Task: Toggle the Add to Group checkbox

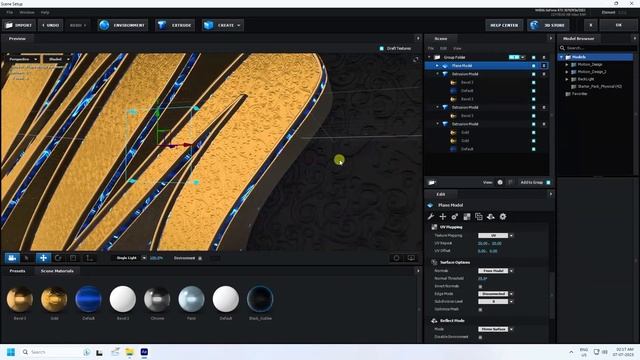Action: click(548, 182)
